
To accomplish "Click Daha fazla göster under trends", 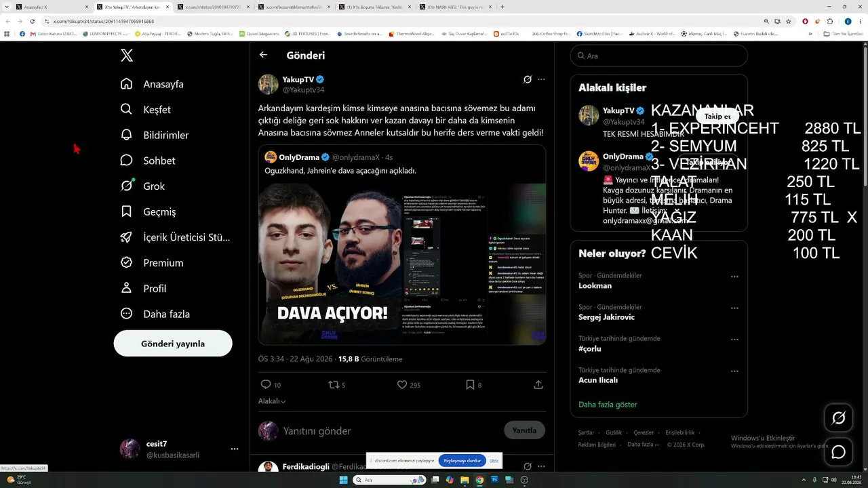I will coord(608,405).
